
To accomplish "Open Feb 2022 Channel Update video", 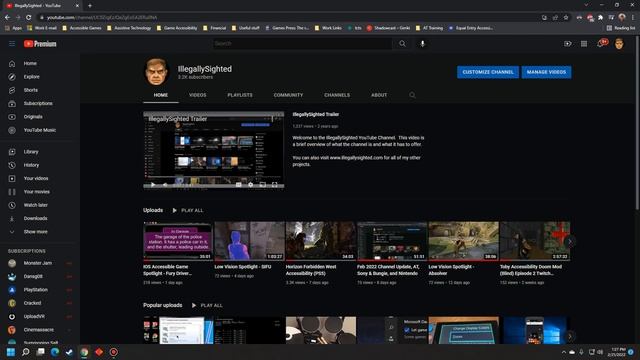I will click(392, 241).
